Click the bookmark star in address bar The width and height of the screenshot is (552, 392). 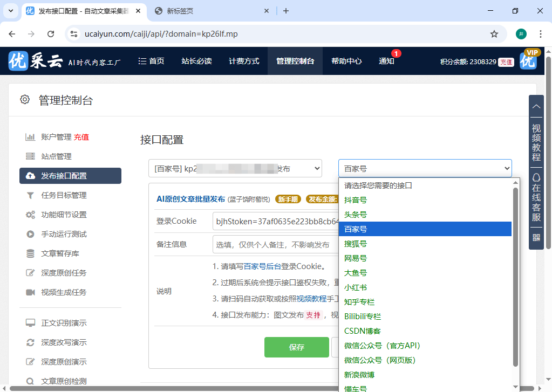click(x=494, y=33)
